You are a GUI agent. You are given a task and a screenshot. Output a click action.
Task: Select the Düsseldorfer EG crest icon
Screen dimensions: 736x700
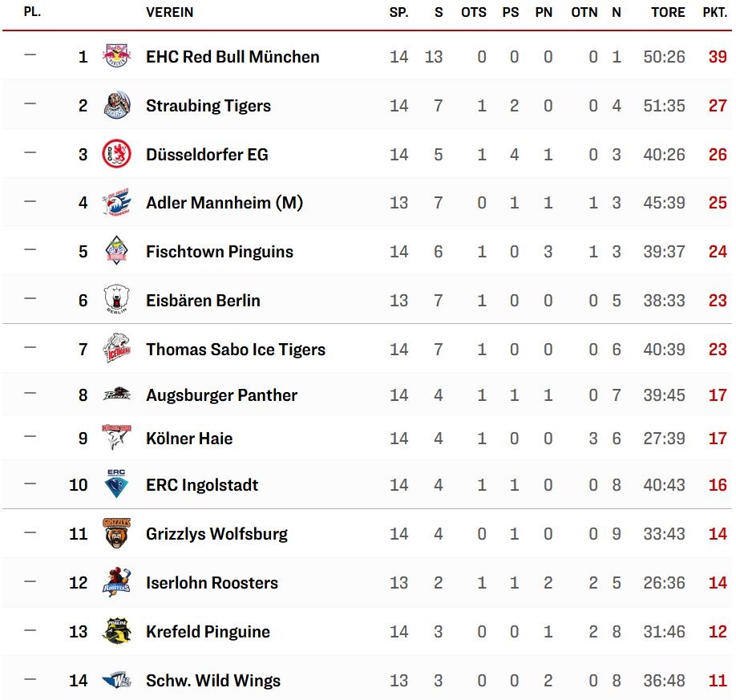[116, 153]
